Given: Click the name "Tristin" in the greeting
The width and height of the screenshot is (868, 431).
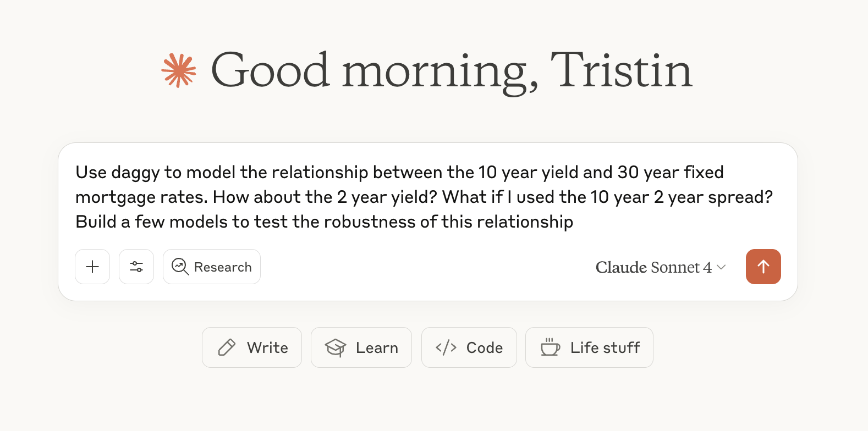Looking at the screenshot, I should click(x=621, y=70).
